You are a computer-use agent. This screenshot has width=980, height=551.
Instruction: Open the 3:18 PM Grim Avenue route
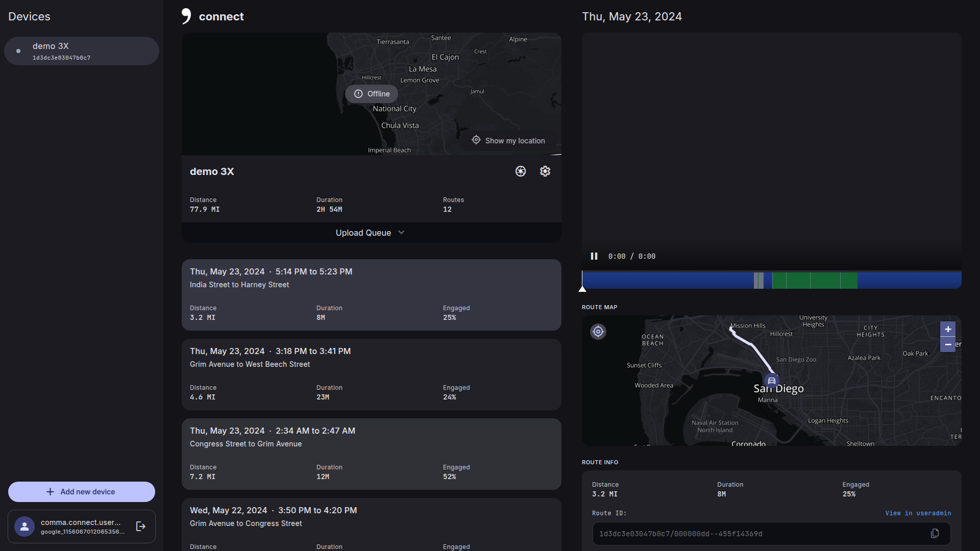(x=371, y=374)
